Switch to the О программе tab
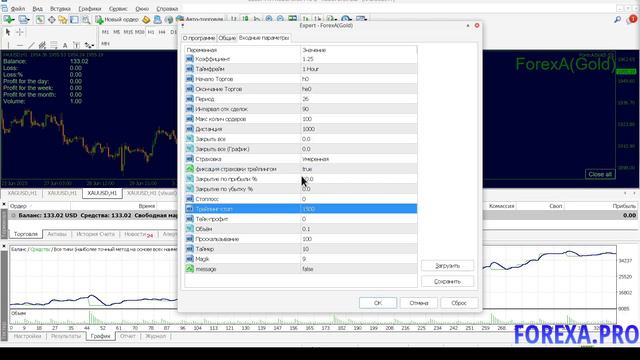This screenshot has width=640, height=360. (199, 38)
